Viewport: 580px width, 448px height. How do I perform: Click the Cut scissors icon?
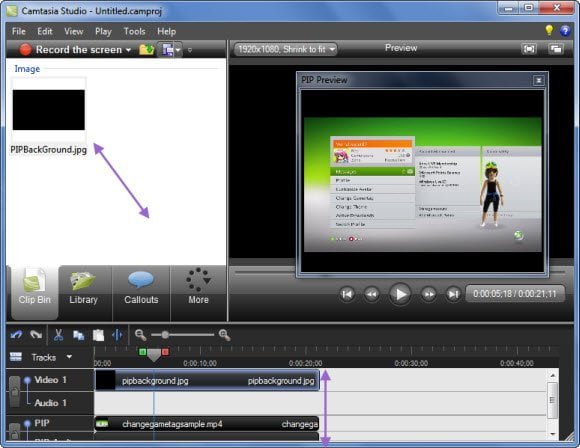click(58, 335)
